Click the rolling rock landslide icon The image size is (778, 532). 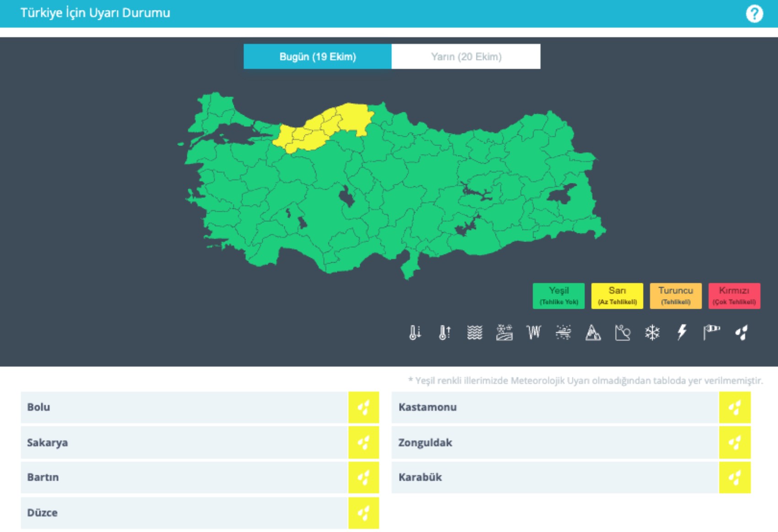point(622,333)
